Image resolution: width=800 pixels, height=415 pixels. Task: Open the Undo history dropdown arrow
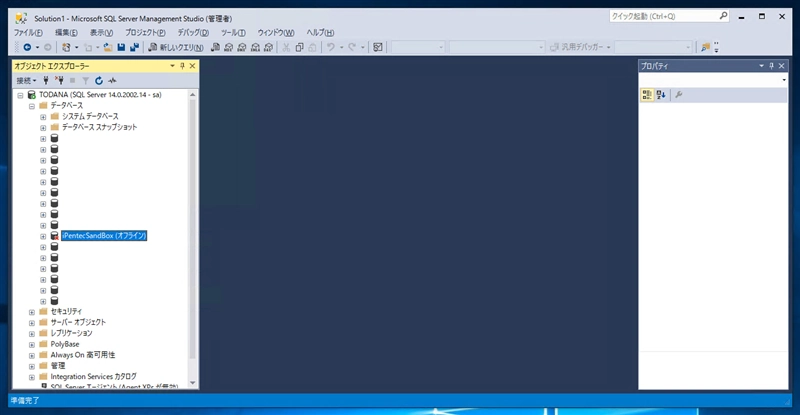tap(341, 47)
